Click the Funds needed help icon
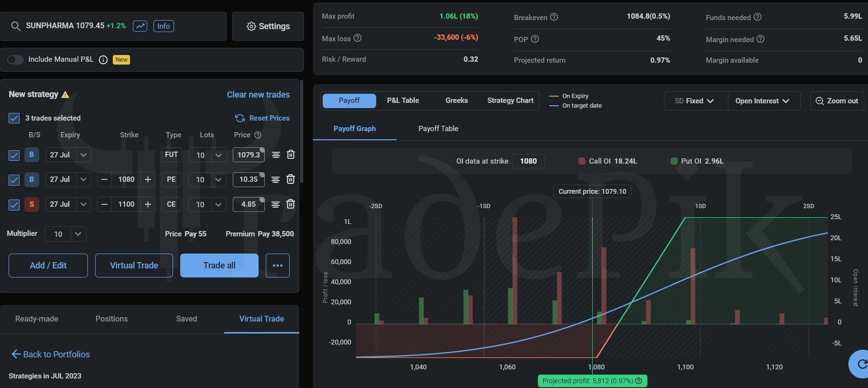This screenshot has width=868, height=388. [x=758, y=17]
